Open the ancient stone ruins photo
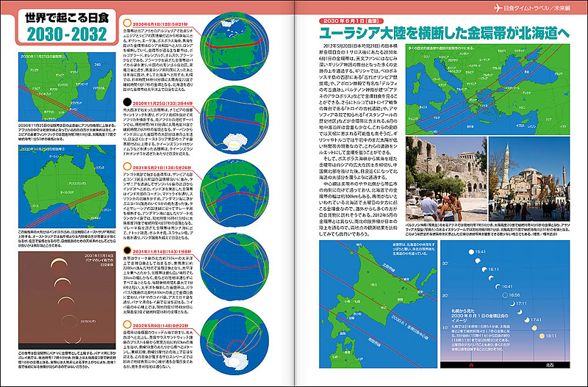The height and width of the screenshot is (387, 588). [446, 179]
